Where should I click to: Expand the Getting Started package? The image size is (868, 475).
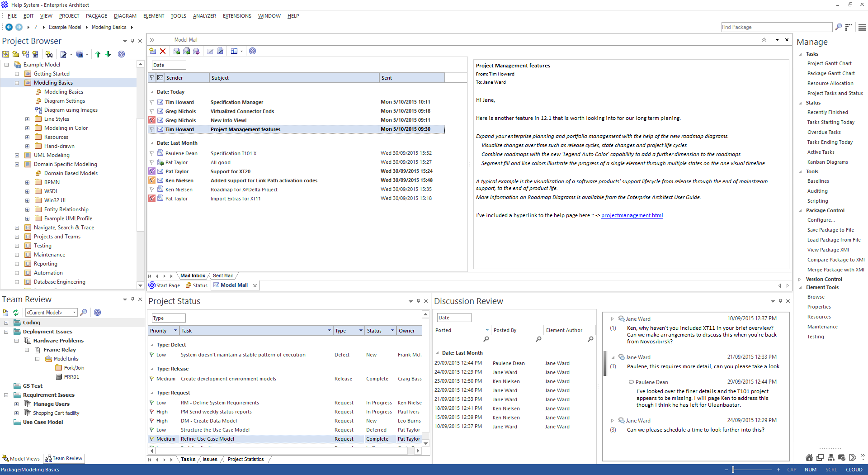17,74
